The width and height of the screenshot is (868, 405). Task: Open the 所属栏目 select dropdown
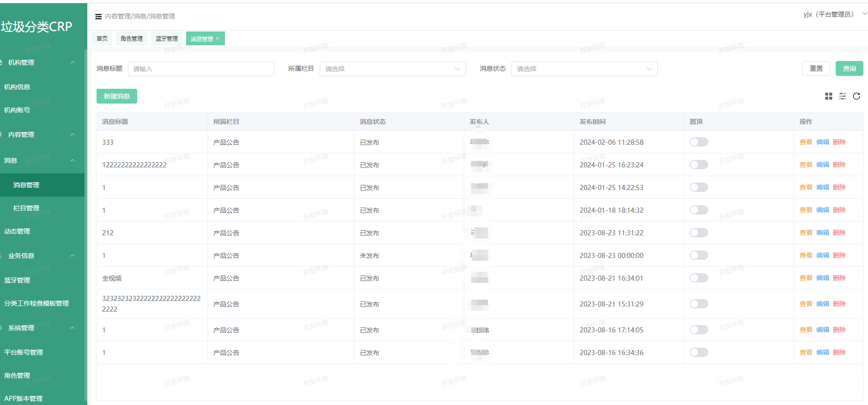pyautogui.click(x=393, y=69)
